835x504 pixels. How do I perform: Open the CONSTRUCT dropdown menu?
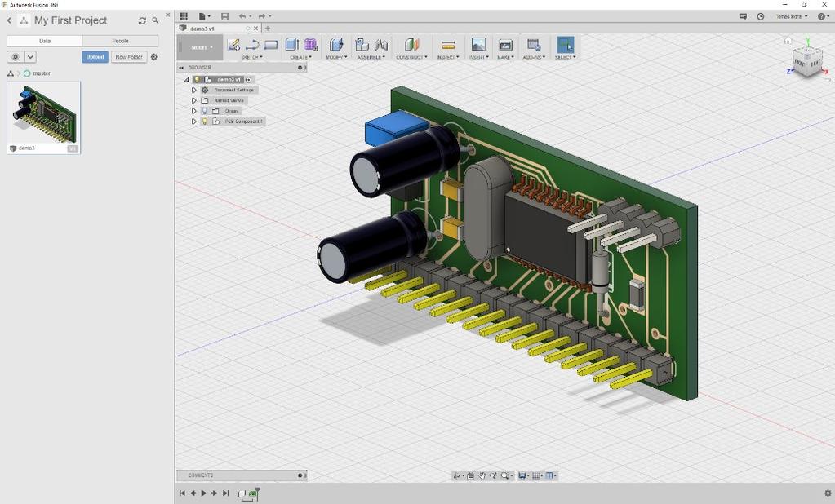pyautogui.click(x=411, y=57)
